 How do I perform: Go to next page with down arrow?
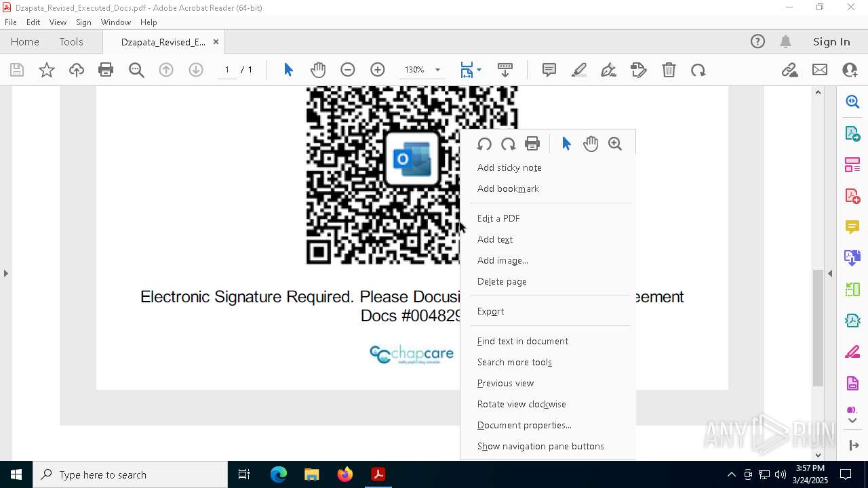[196, 70]
